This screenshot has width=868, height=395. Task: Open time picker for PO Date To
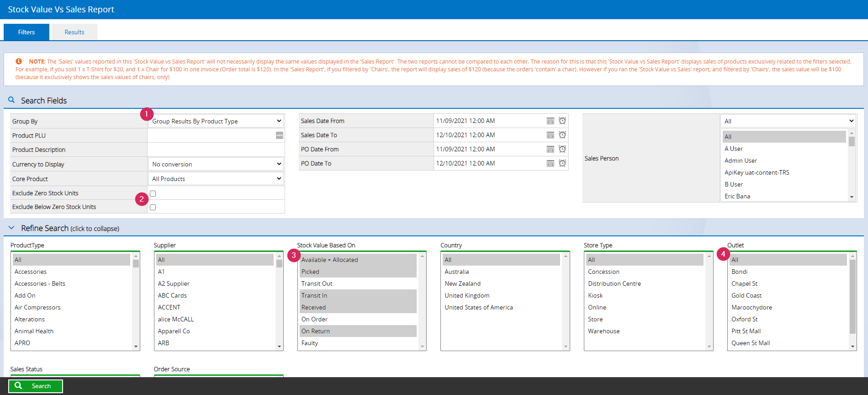click(x=562, y=163)
